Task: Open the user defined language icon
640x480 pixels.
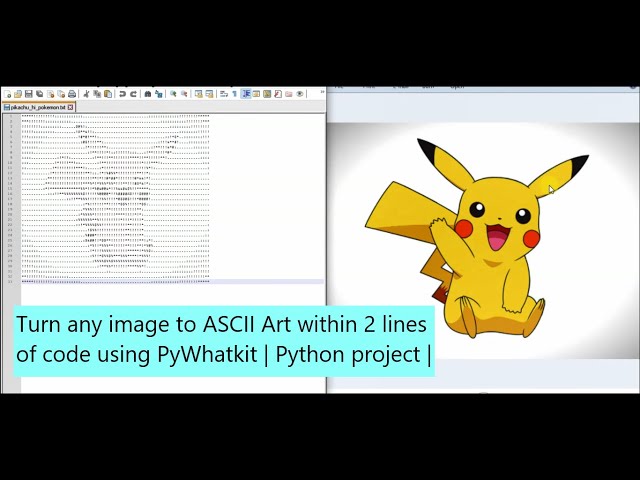Action: pos(256,94)
